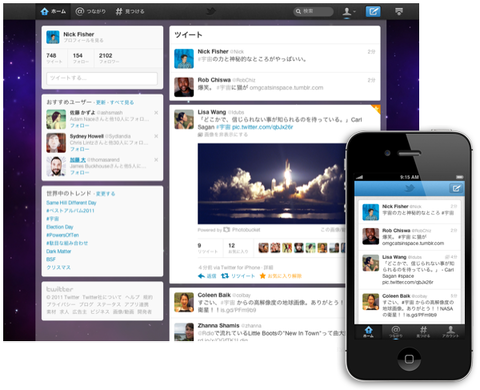Dismiss the thomasarend suggested user
480x390 pixels.
tap(156, 160)
